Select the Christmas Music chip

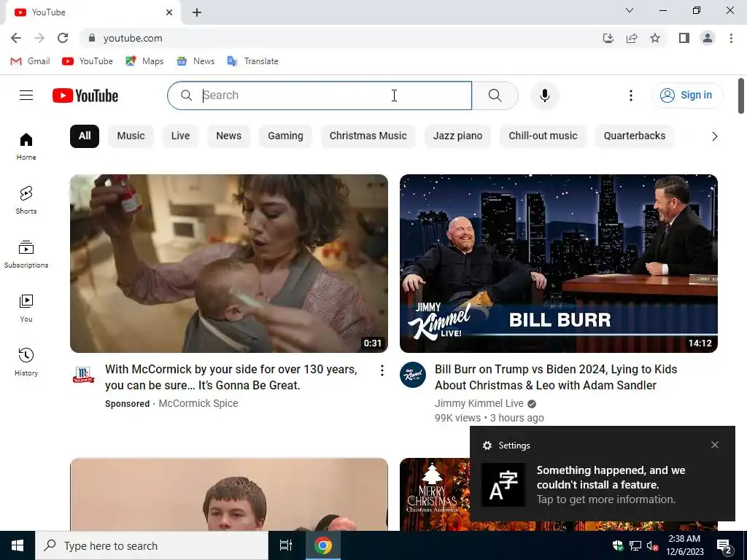pyautogui.click(x=368, y=136)
